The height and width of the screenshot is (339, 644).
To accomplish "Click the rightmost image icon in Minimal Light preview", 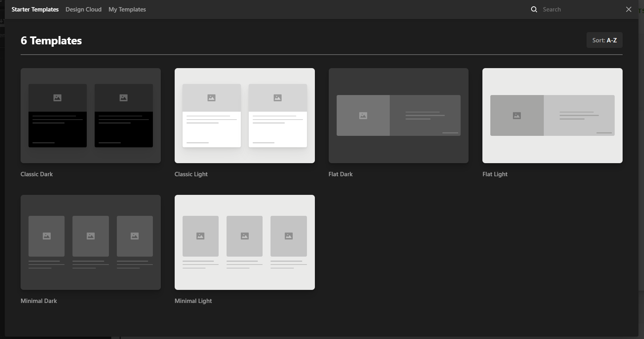I will coord(289,236).
